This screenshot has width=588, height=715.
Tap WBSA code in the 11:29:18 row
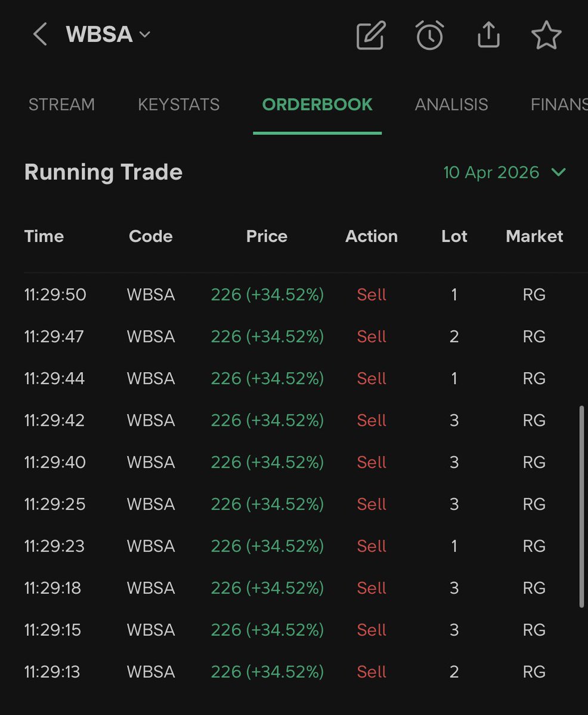(151, 588)
